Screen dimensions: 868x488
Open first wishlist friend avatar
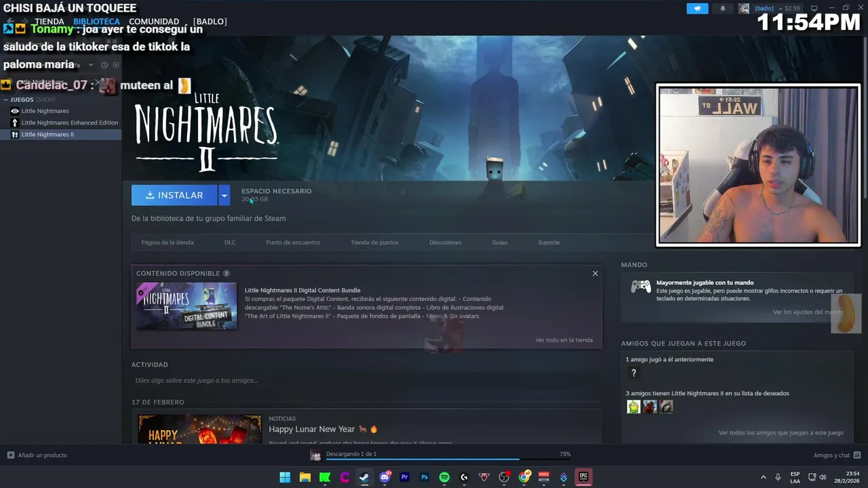(633, 407)
